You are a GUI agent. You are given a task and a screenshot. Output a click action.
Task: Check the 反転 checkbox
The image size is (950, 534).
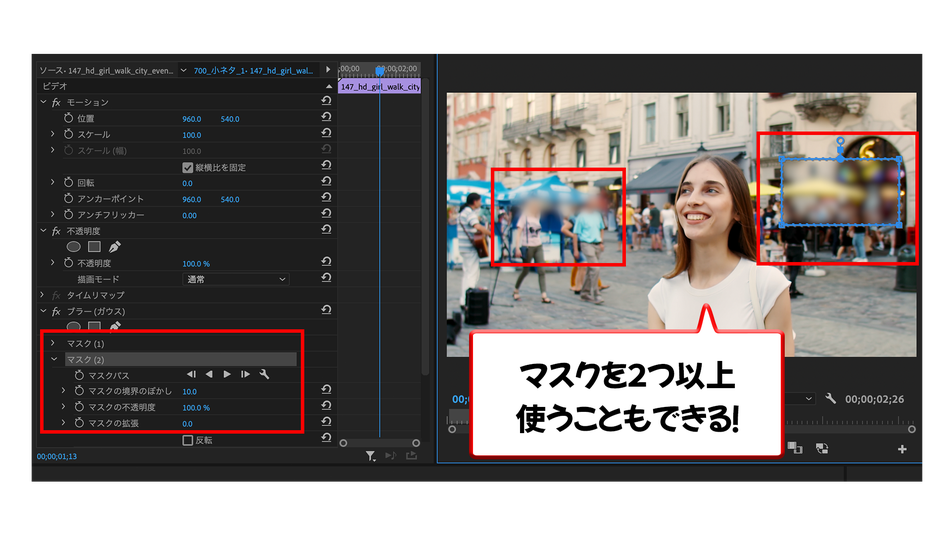click(188, 440)
